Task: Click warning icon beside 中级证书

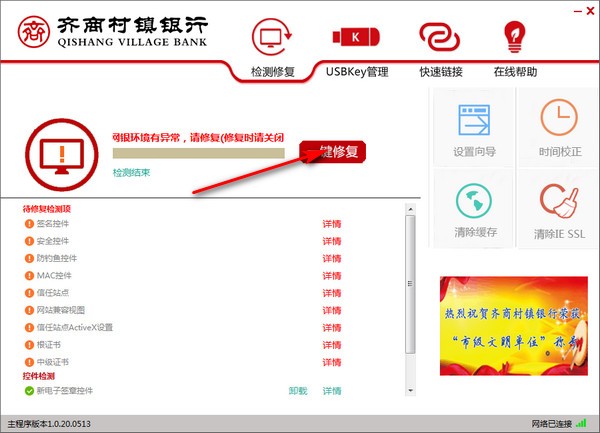Action: coord(29,362)
